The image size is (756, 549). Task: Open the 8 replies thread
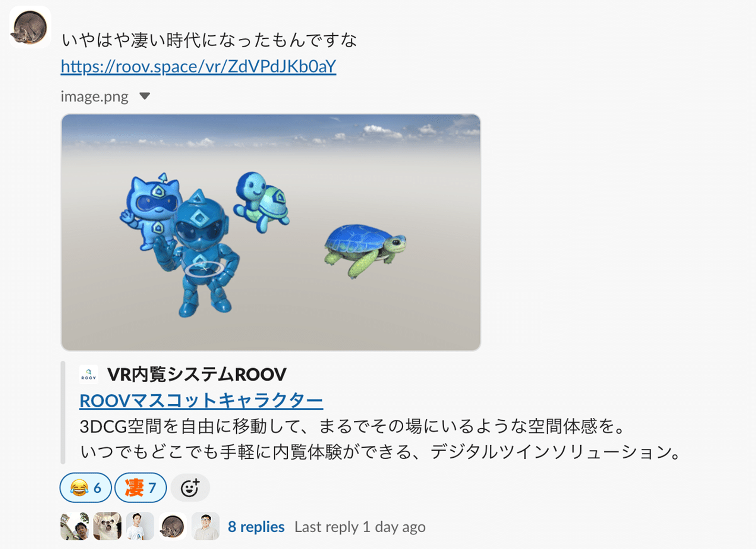256,527
